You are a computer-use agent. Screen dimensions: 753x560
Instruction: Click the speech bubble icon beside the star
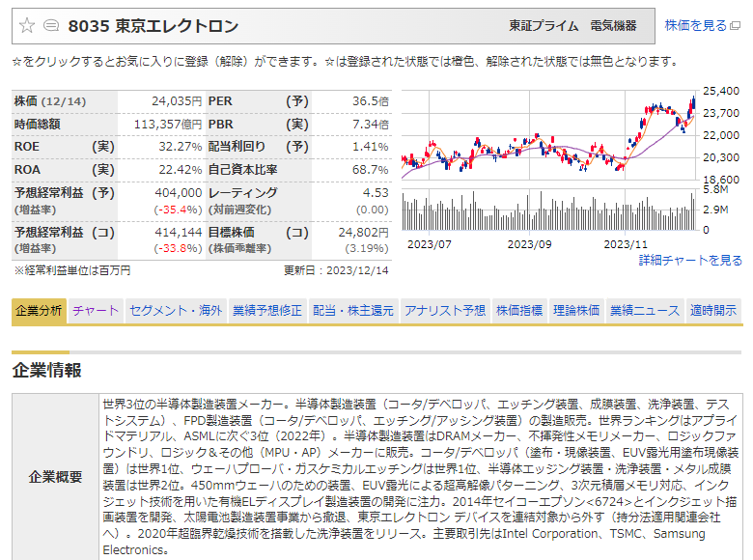click(51, 26)
